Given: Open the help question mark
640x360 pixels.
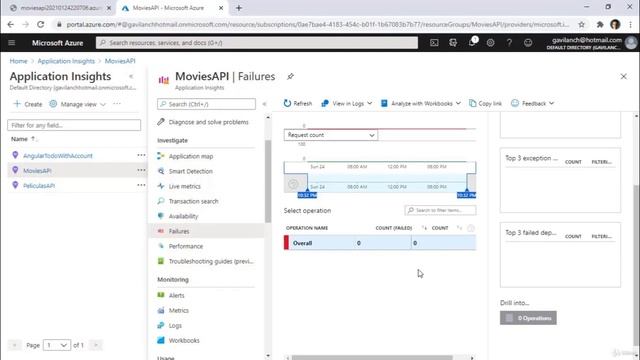Looking at the screenshot, I should 509,43.
